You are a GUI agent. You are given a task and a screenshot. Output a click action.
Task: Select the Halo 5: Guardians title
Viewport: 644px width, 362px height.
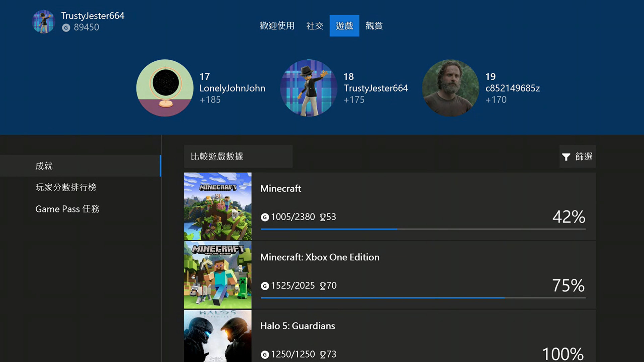(298, 326)
